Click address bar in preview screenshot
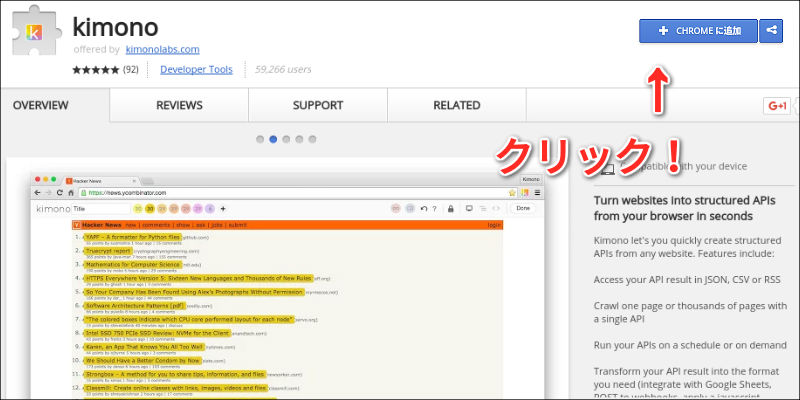800x400 pixels. point(298,192)
